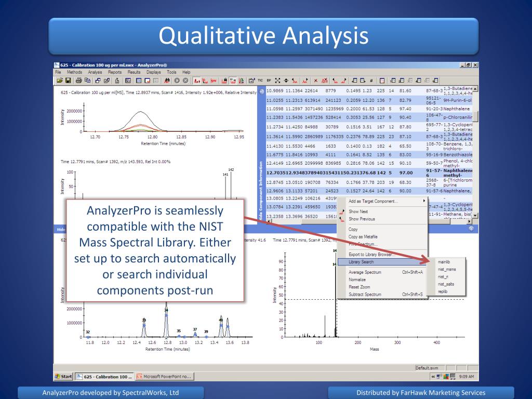Screen dimensions: 532x399
Task: Select the BP toolbar button
Action: click(x=269, y=81)
